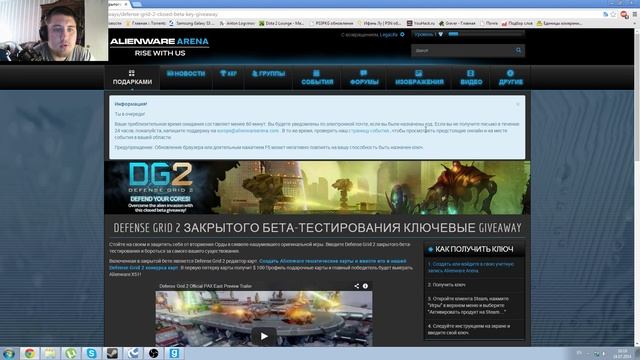Play the Defense Grid 2 trailer video
This screenshot has height=360, width=640.
[x=264, y=336]
